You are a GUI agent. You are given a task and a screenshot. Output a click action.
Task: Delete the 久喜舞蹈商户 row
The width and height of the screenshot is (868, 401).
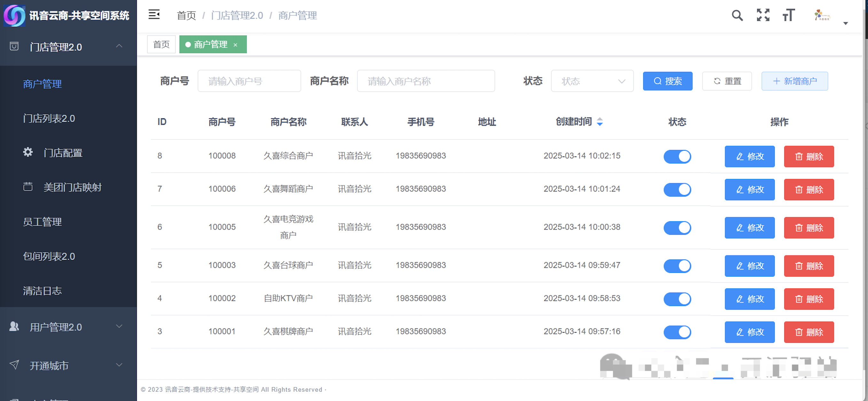(x=808, y=190)
